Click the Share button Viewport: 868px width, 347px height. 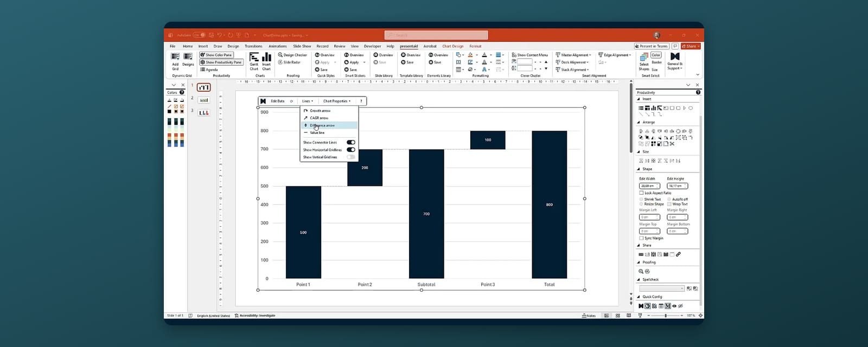tap(691, 46)
